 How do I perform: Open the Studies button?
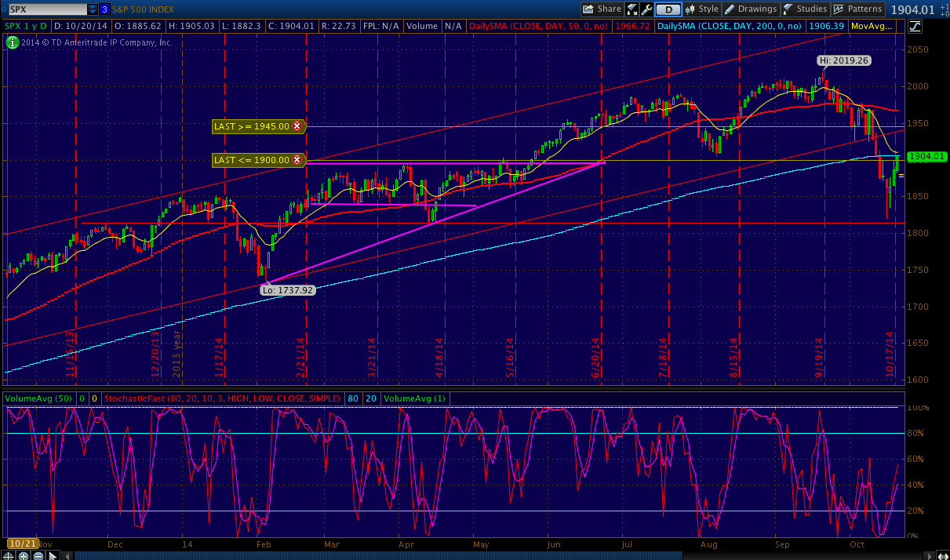[x=805, y=9]
